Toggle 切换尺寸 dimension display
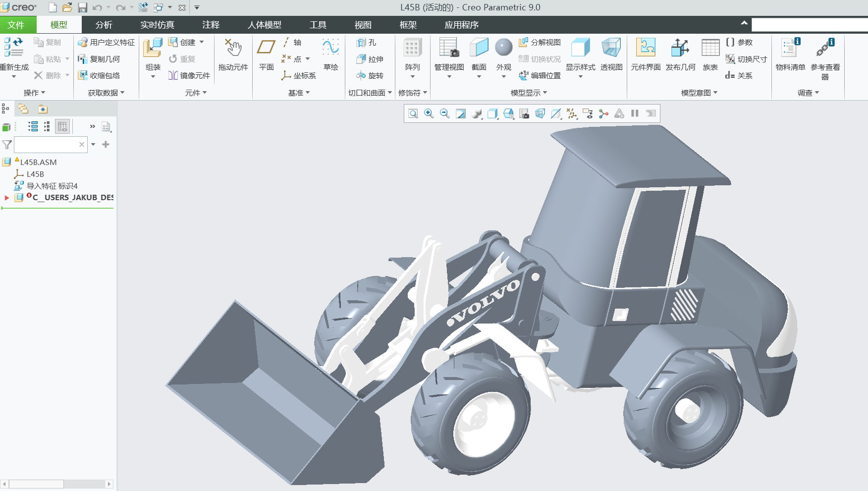The height and width of the screenshot is (491, 868). (746, 59)
